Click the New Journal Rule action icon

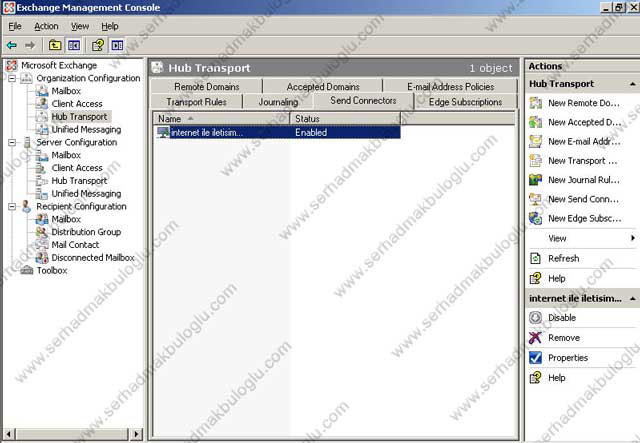(536, 180)
